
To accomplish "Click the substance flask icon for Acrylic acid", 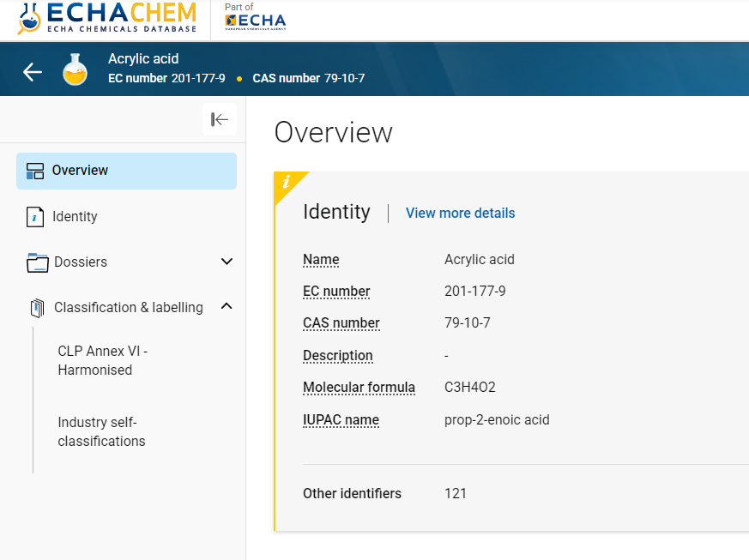I will pyautogui.click(x=75, y=71).
